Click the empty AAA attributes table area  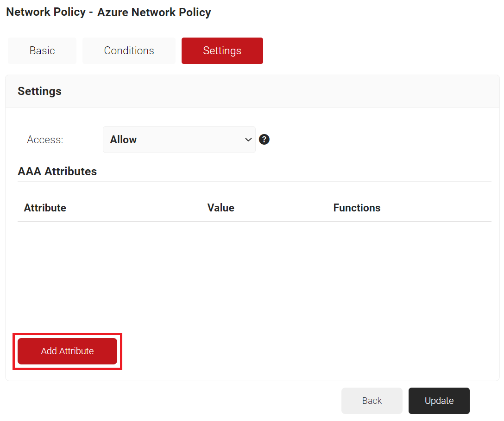point(254,274)
